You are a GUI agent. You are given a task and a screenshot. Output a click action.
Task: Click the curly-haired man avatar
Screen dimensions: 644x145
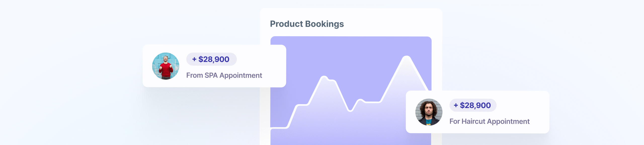(x=429, y=112)
